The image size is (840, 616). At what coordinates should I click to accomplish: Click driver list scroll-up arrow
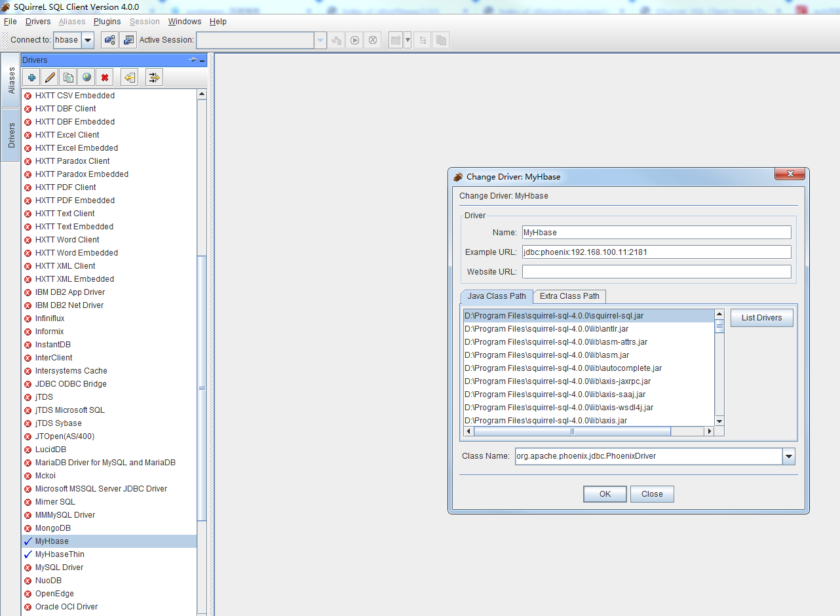[x=202, y=94]
